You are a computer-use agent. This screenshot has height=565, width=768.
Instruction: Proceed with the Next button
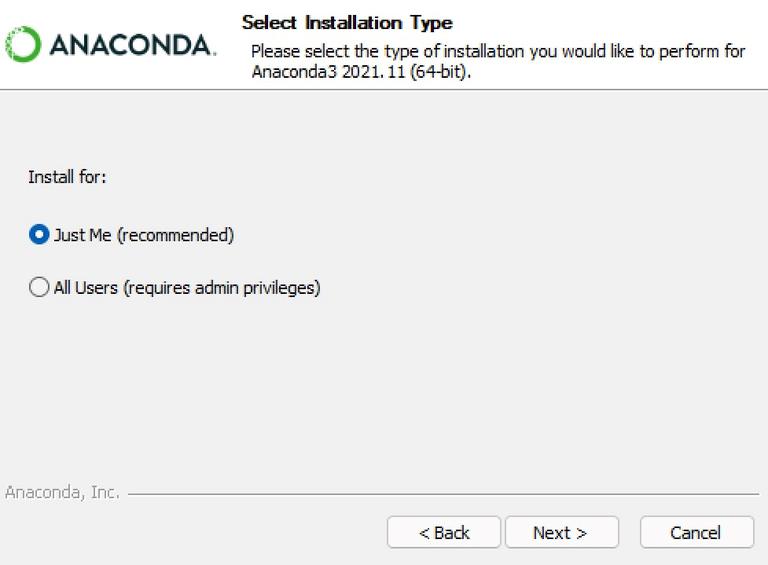(x=561, y=533)
